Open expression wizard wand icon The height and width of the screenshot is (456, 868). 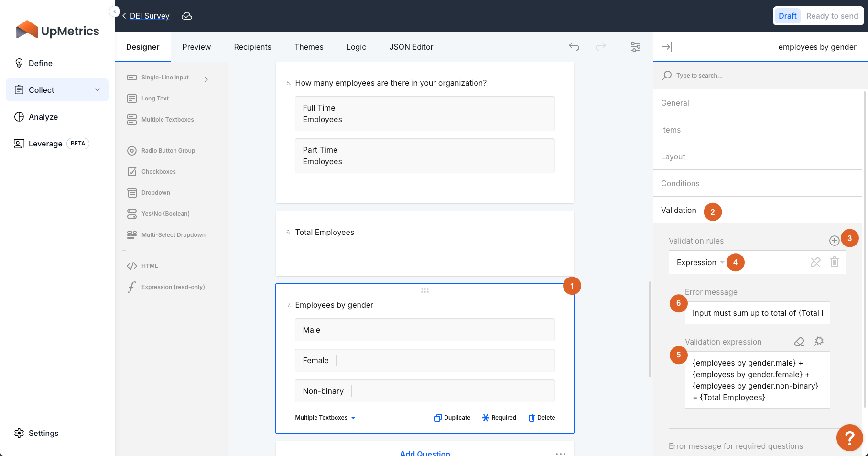tap(819, 342)
